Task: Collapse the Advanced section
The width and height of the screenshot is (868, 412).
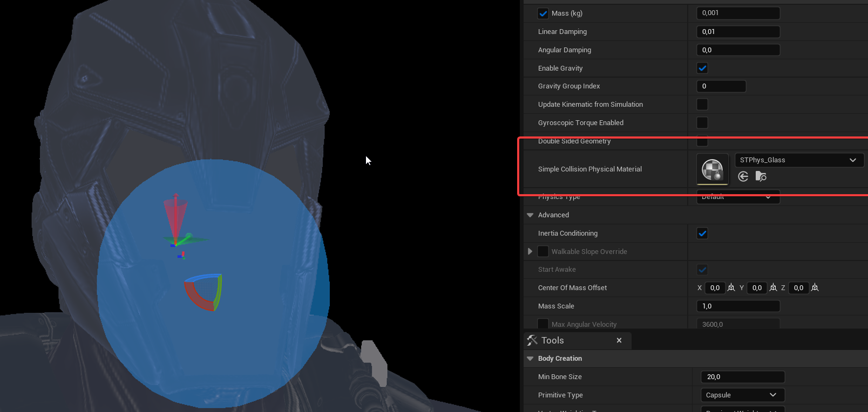Action: [530, 215]
